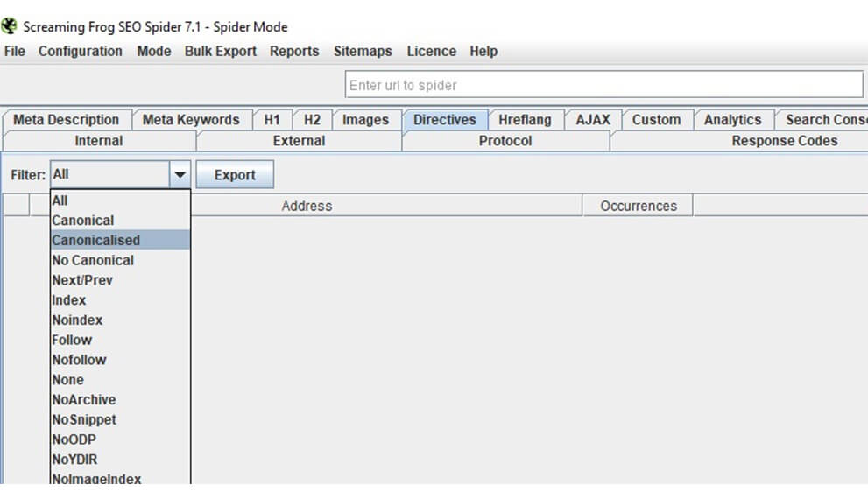Switch to the Images tab
868x499 pixels.
[365, 119]
